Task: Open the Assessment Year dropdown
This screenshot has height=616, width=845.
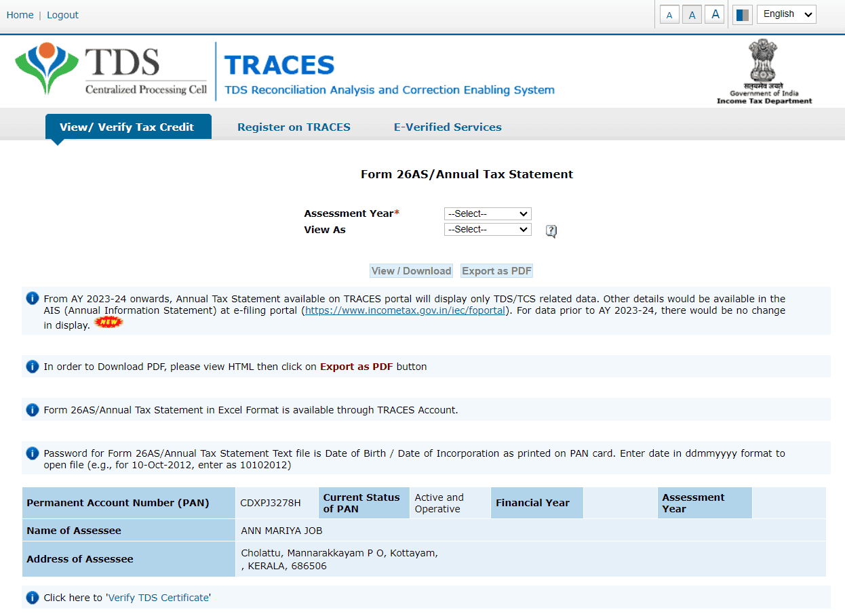Action: (487, 213)
